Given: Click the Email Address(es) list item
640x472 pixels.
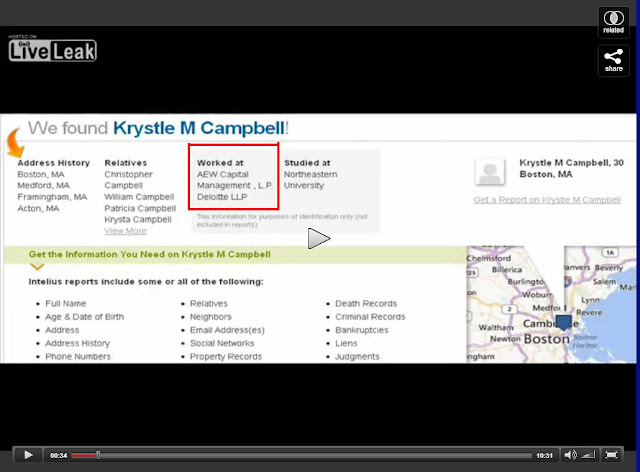Looking at the screenshot, I should click(227, 330).
